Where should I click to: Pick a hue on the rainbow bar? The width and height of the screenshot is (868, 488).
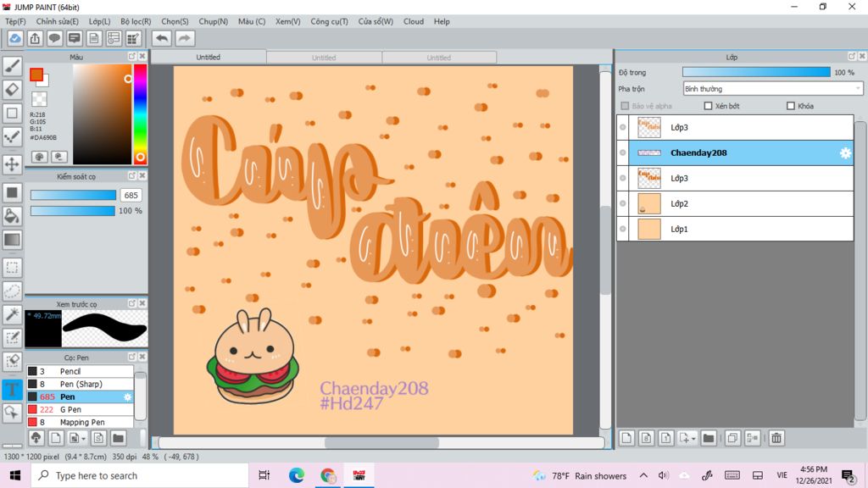click(x=140, y=114)
